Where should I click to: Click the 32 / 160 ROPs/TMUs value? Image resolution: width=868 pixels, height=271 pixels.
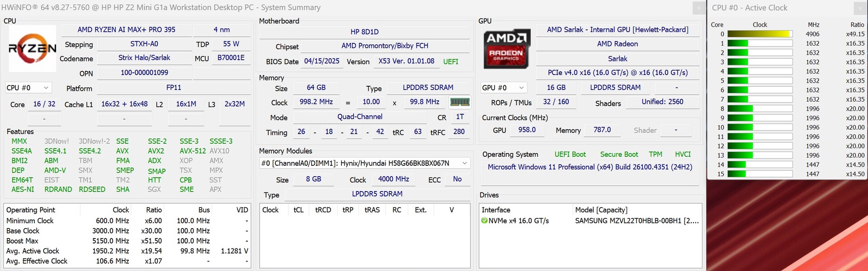(556, 102)
